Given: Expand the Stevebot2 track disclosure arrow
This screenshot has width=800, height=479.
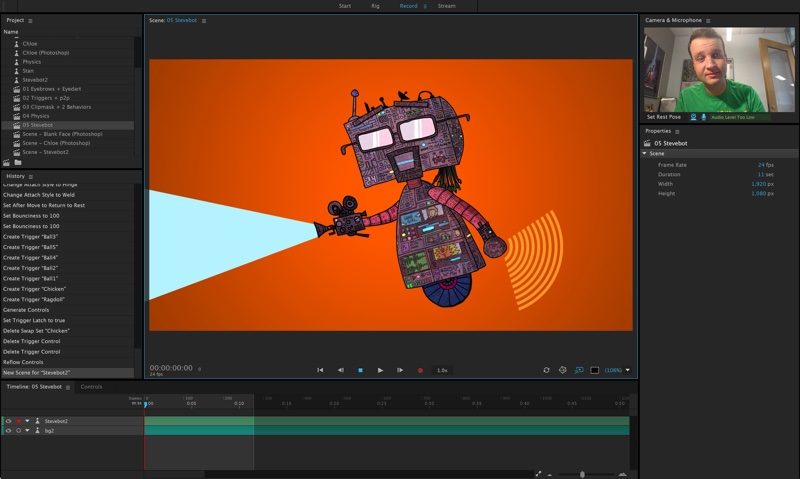Looking at the screenshot, I should click(x=28, y=421).
